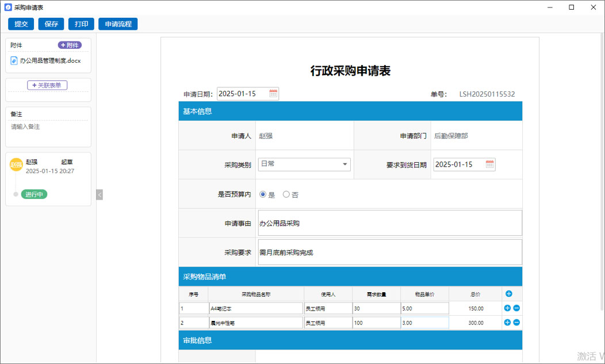Click the 提交 button
Screen dimensions: 605x364
pyautogui.click(x=21, y=24)
